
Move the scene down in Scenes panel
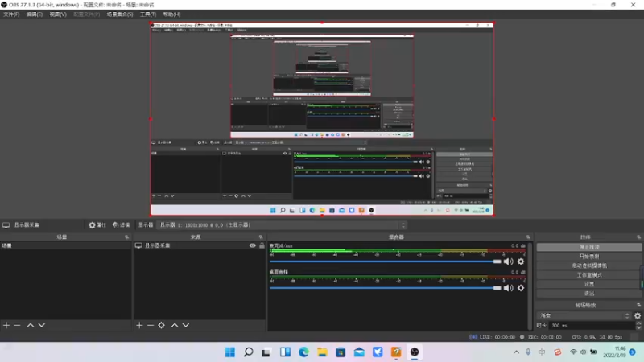point(42,325)
